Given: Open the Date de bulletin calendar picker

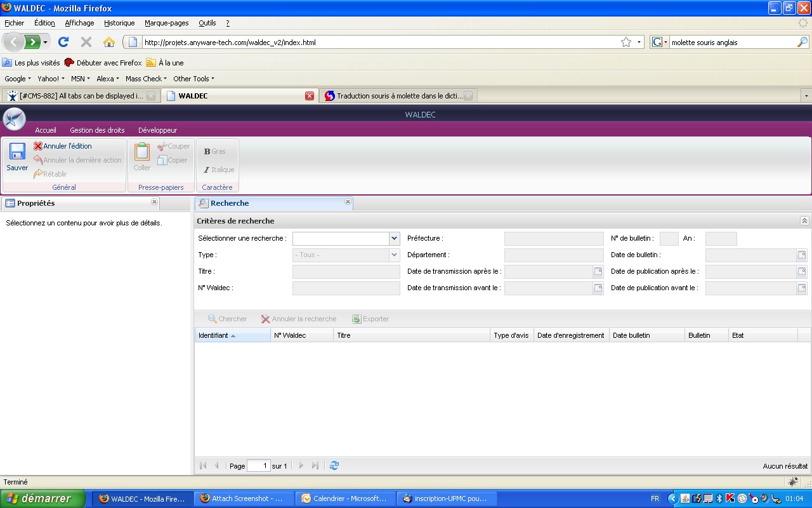Looking at the screenshot, I should (801, 255).
